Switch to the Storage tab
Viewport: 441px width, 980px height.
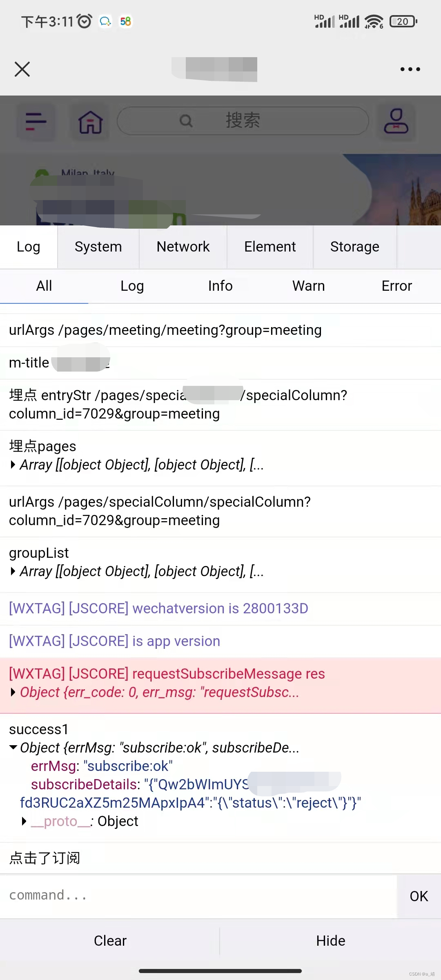[354, 246]
